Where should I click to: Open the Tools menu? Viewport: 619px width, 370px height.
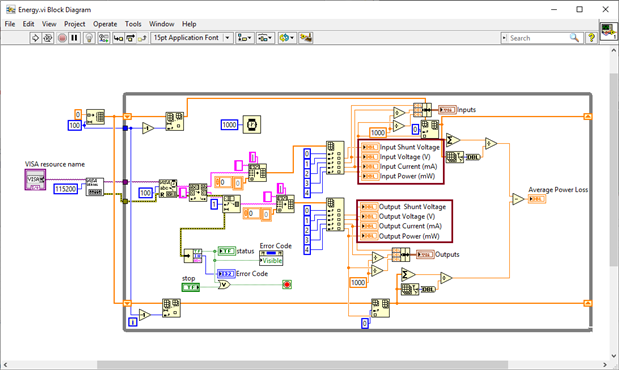pyautogui.click(x=133, y=24)
